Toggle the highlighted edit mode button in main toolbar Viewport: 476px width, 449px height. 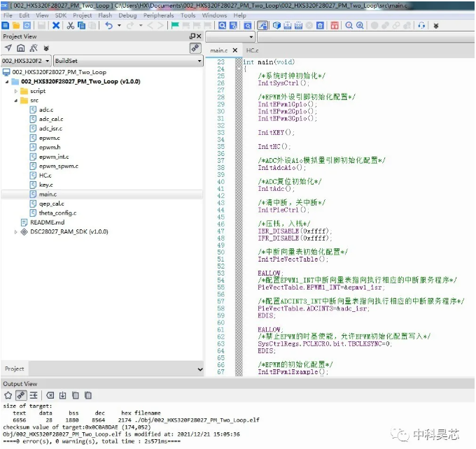(262, 25)
